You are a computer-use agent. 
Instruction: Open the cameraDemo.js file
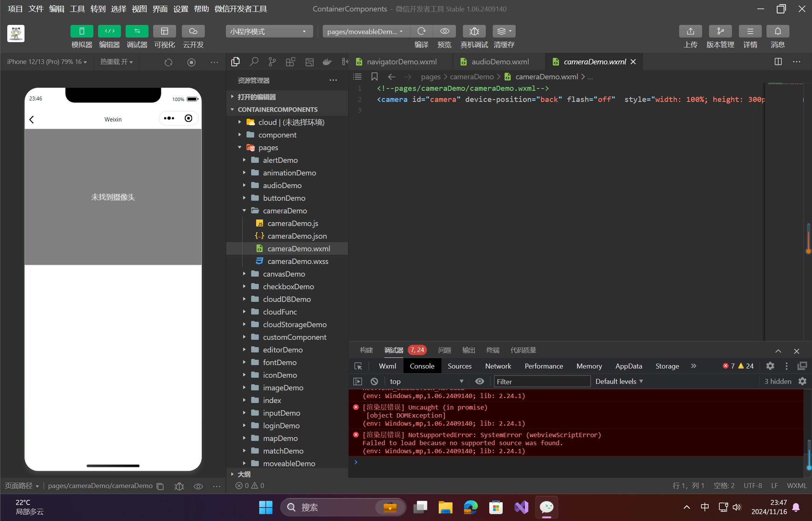coord(292,223)
